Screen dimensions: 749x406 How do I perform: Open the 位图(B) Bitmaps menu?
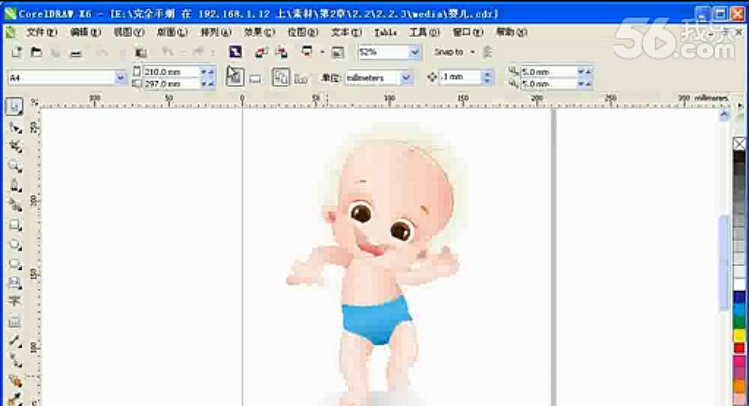(x=303, y=32)
